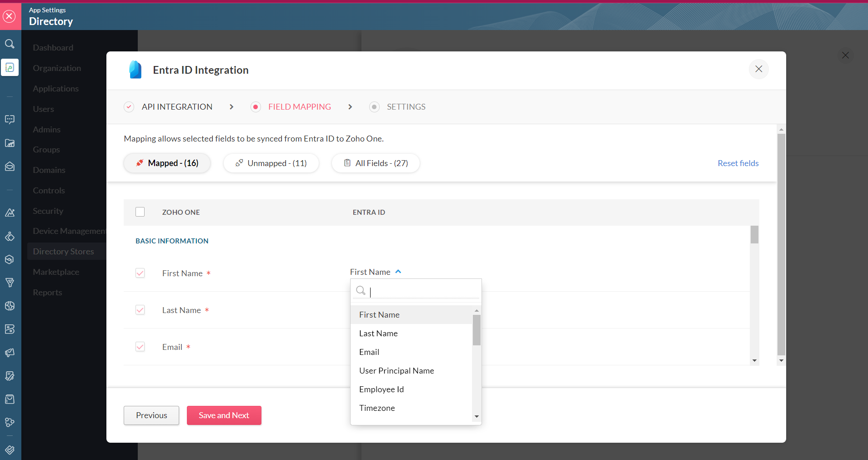Choose Timezone from the dropdown list

pyautogui.click(x=411, y=408)
